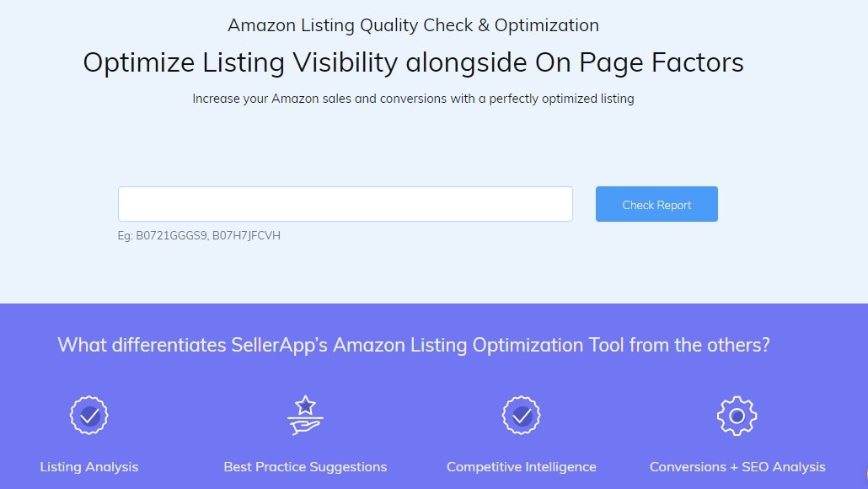This screenshot has height=489, width=868.
Task: Click the Optimize Listing Visibility main headline
Action: tap(413, 62)
